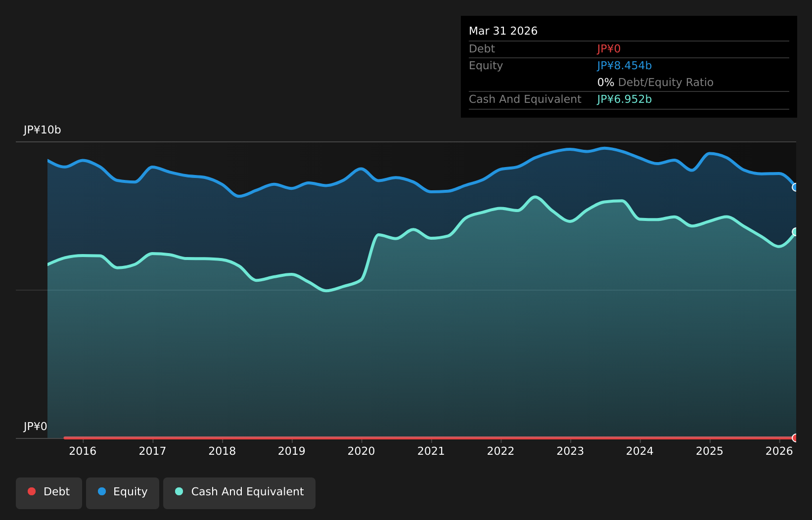Click the 2018 x-axis label
The height and width of the screenshot is (520, 812).
222,451
